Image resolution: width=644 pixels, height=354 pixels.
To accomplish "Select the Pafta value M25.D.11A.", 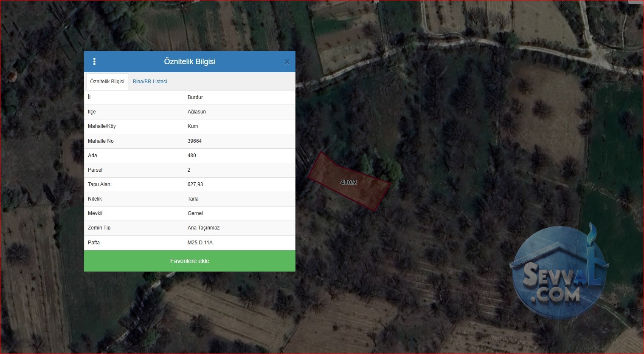I will coord(201,243).
